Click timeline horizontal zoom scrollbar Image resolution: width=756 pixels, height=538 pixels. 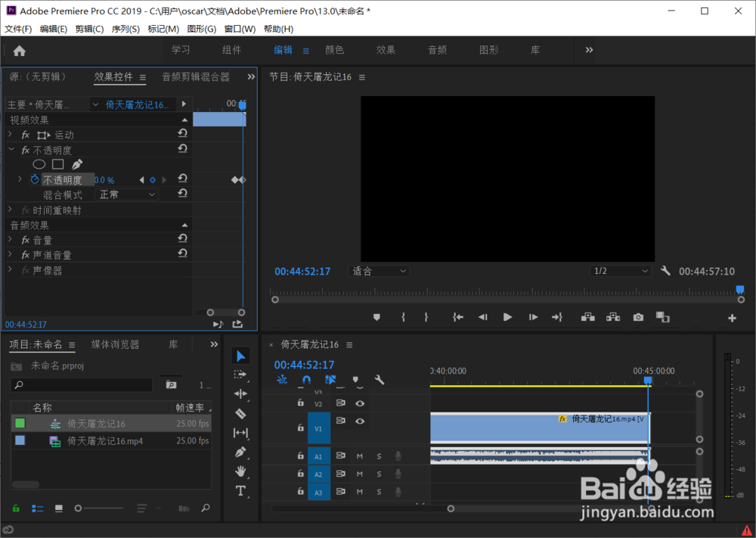361,508
